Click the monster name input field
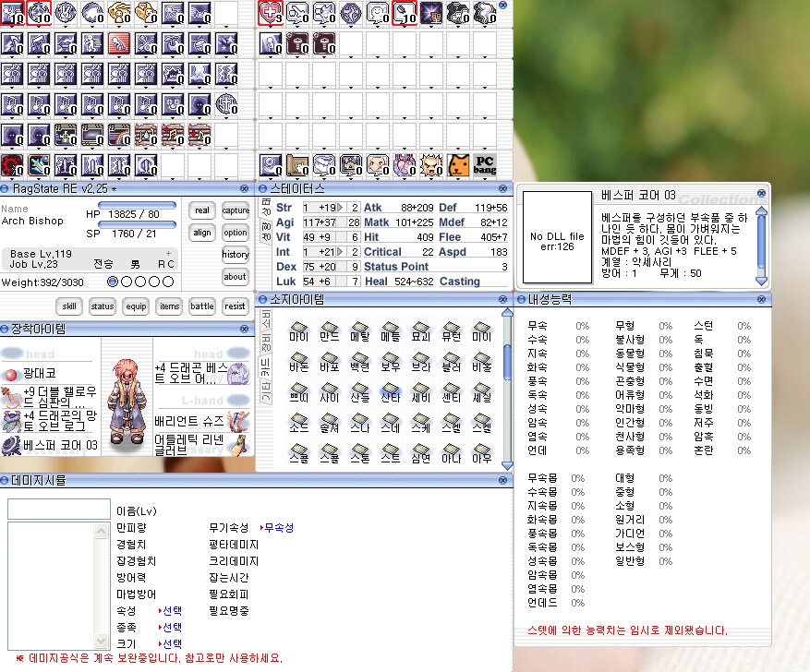This screenshot has width=810, height=672. (59, 510)
